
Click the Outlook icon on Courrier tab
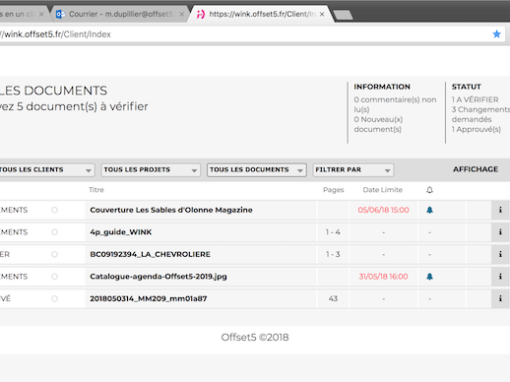[60, 14]
